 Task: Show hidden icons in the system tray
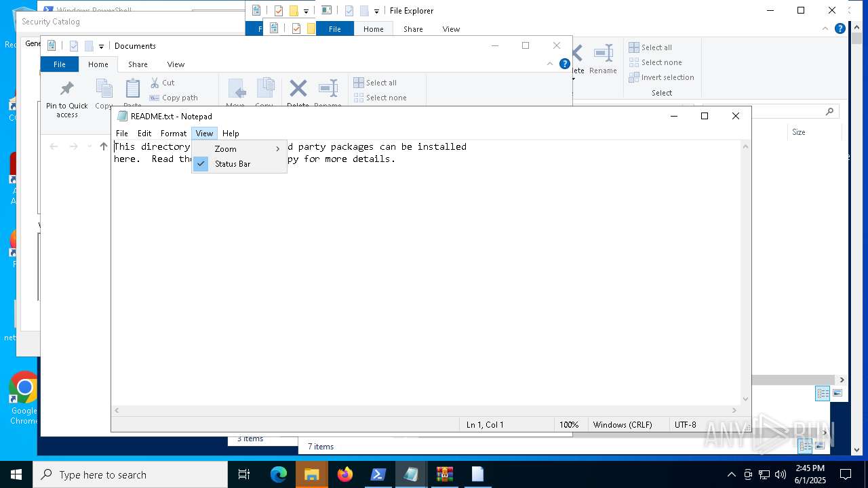click(731, 474)
